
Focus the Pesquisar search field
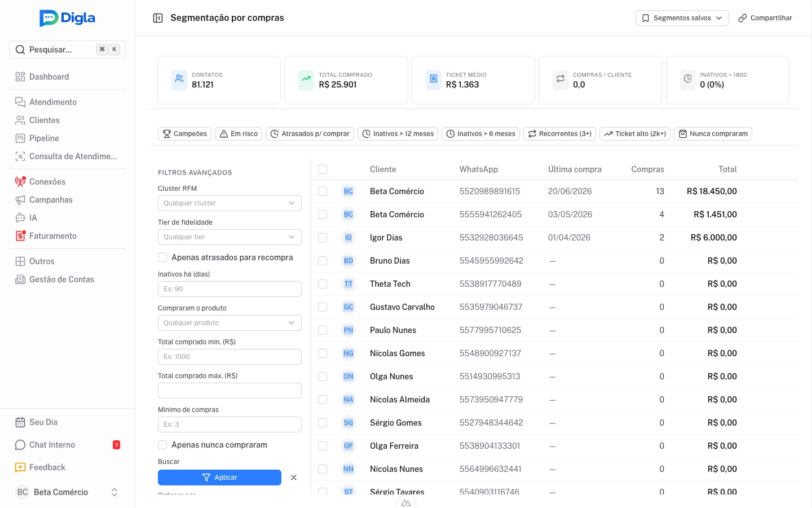point(67,50)
